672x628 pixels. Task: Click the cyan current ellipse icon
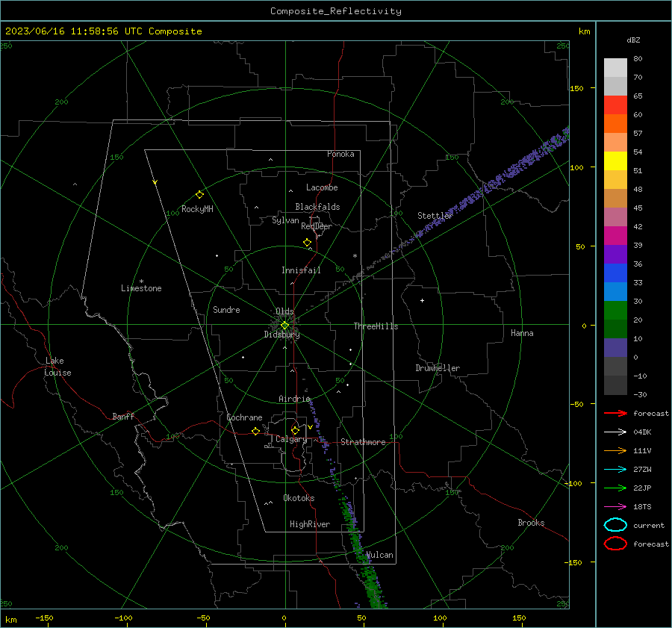pyautogui.click(x=615, y=525)
